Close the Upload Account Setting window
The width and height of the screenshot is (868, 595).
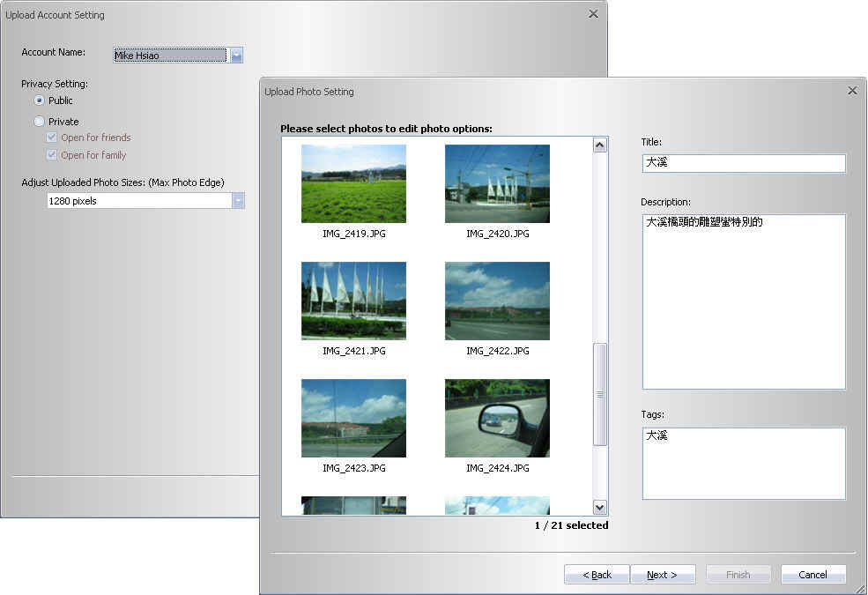pos(593,14)
